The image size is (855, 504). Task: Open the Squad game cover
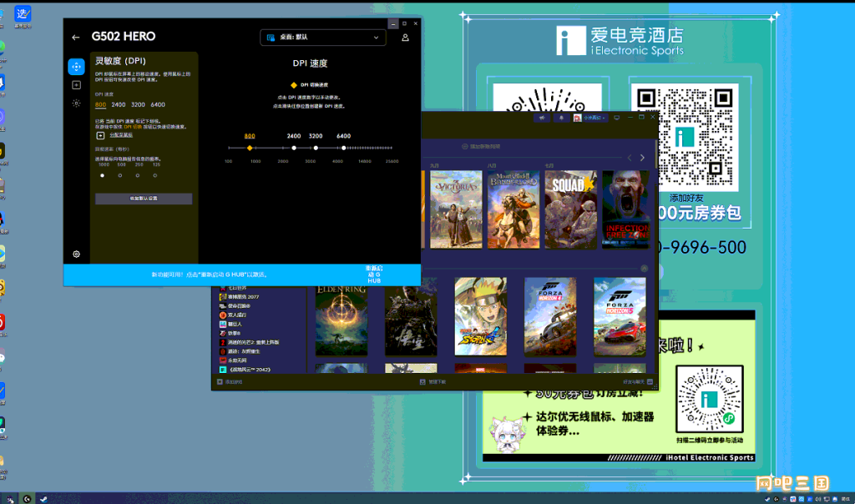pos(570,209)
